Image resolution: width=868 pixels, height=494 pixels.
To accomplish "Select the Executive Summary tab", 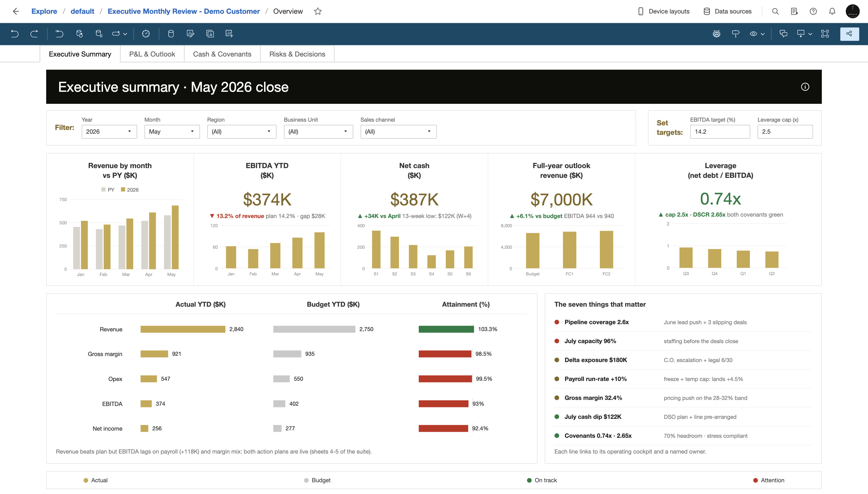I will click(80, 54).
